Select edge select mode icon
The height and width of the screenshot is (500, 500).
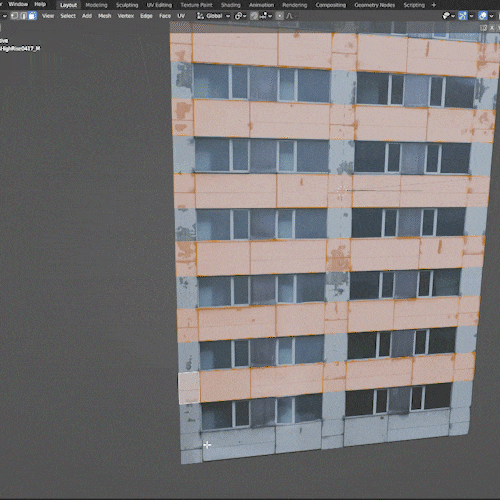(x=23, y=16)
